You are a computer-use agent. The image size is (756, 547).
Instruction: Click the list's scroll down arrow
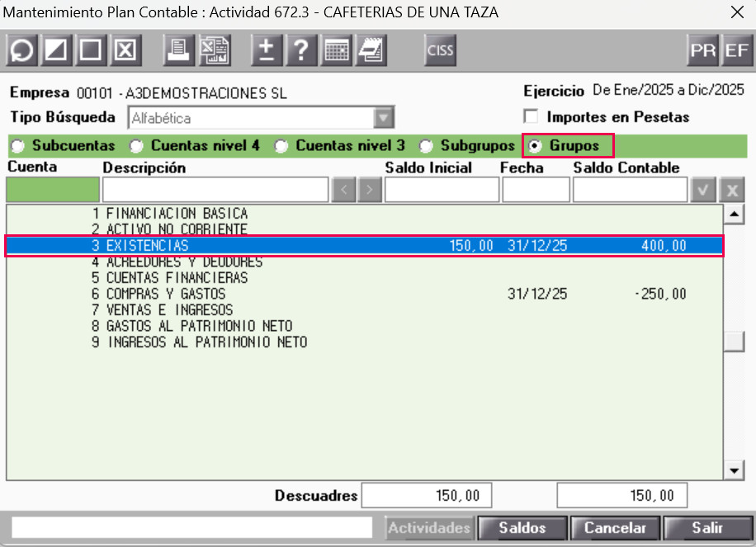[x=734, y=470]
